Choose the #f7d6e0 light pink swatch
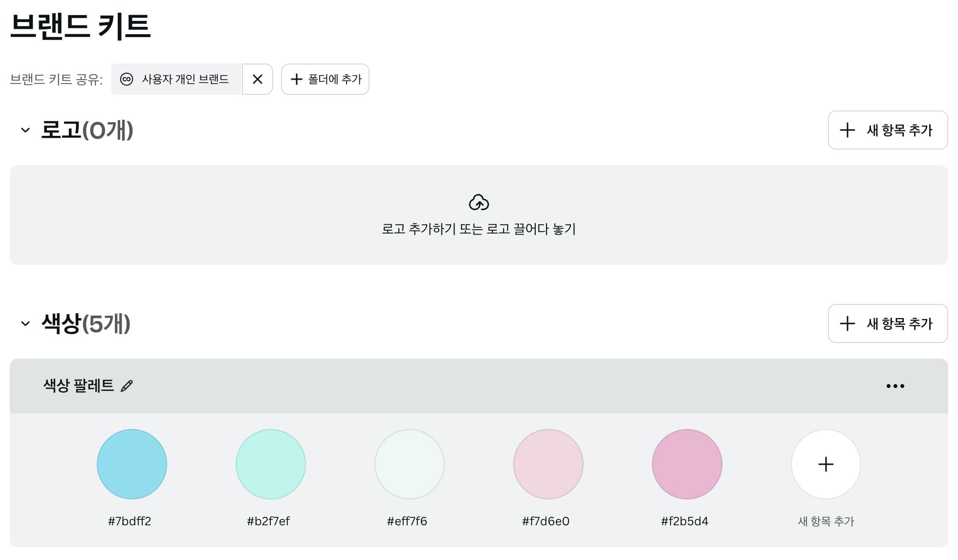This screenshot has width=958, height=560. pos(548,464)
